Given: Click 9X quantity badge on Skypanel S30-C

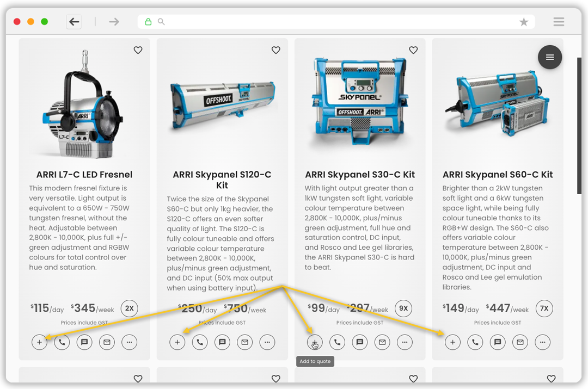Looking at the screenshot, I should point(403,308).
